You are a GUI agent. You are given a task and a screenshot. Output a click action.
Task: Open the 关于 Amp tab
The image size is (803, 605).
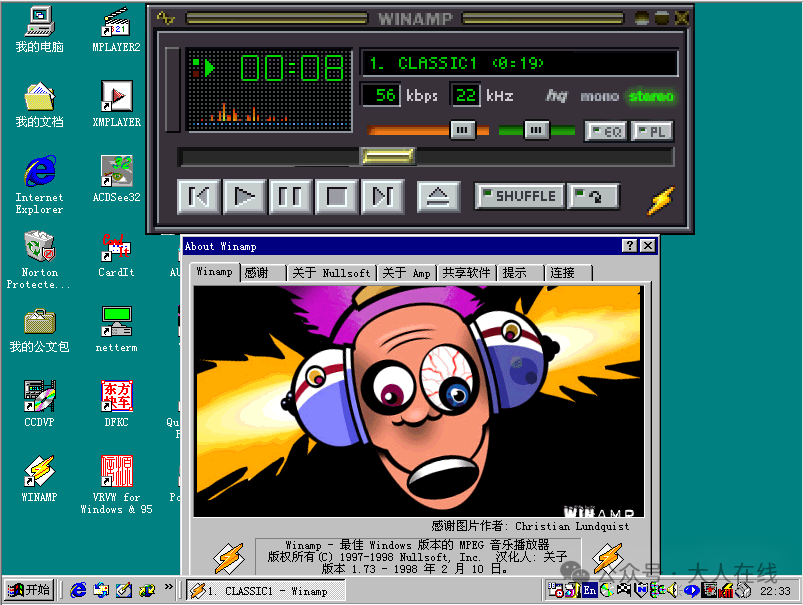407,273
